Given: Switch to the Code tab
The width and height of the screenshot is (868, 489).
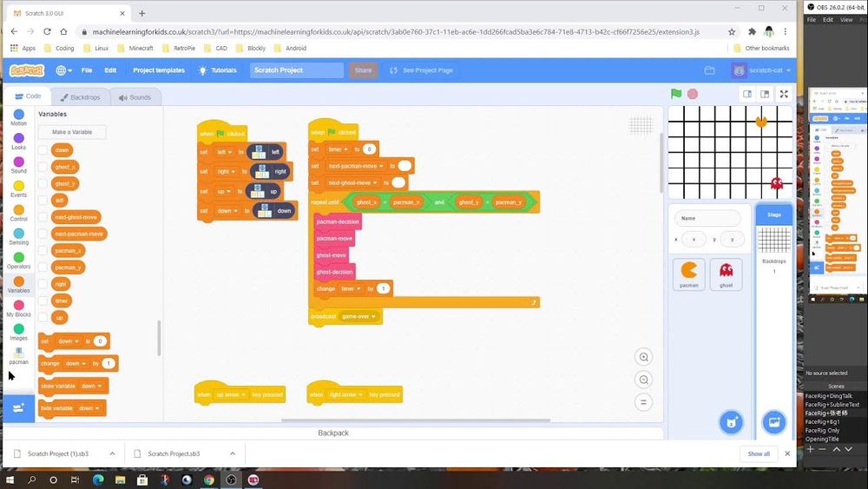Looking at the screenshot, I should [28, 96].
